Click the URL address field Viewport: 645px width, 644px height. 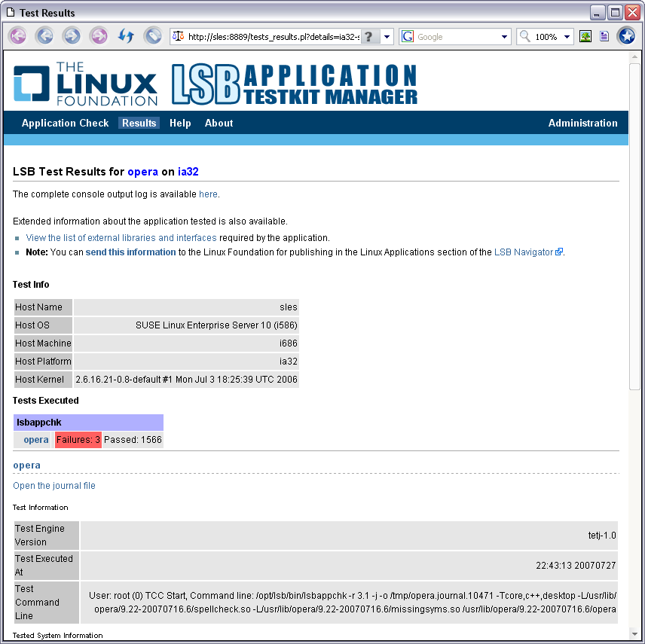pos(274,37)
